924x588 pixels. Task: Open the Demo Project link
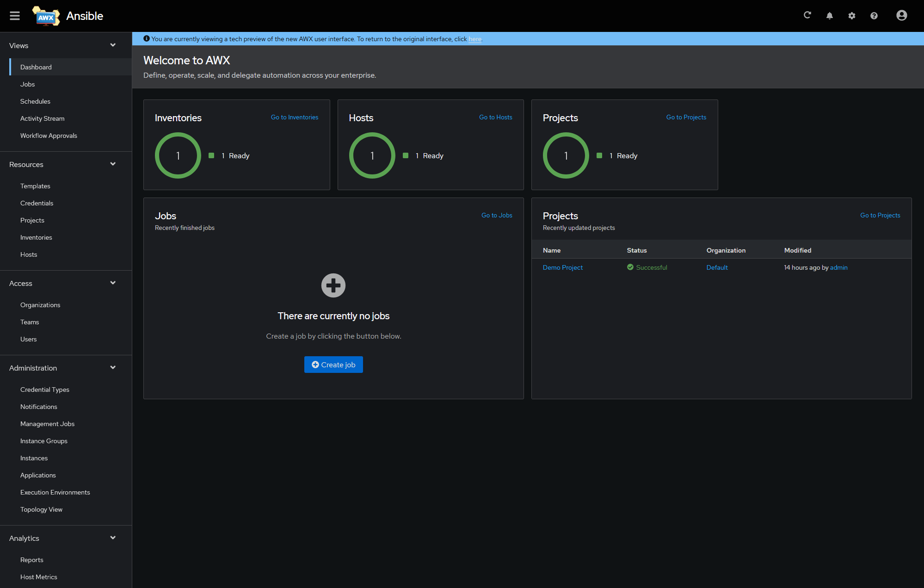click(562, 267)
